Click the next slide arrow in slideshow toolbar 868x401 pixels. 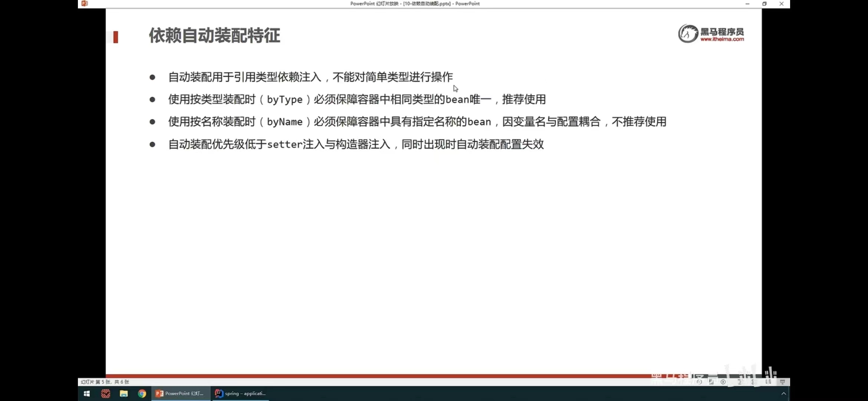pos(723,382)
